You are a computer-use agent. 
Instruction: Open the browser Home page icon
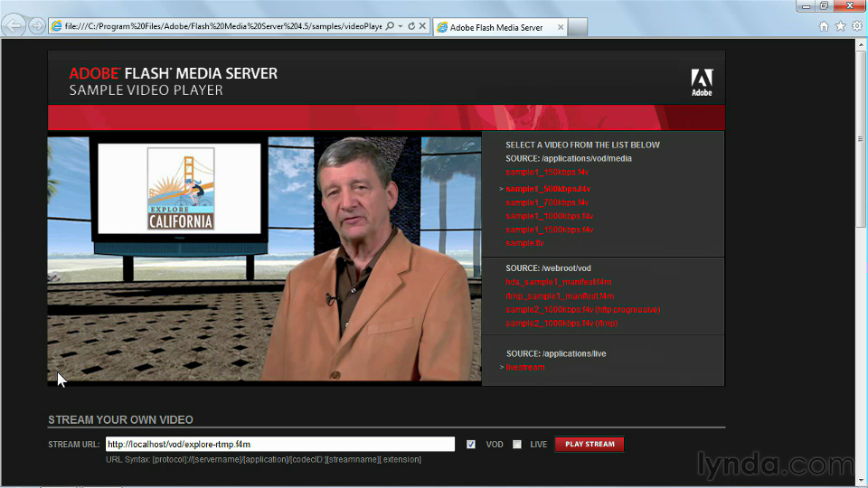point(824,26)
